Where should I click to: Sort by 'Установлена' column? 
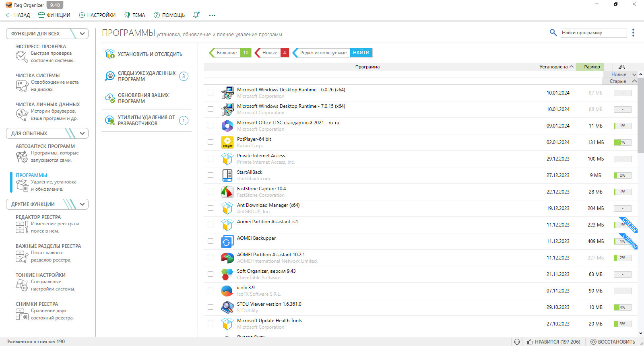[556, 67]
